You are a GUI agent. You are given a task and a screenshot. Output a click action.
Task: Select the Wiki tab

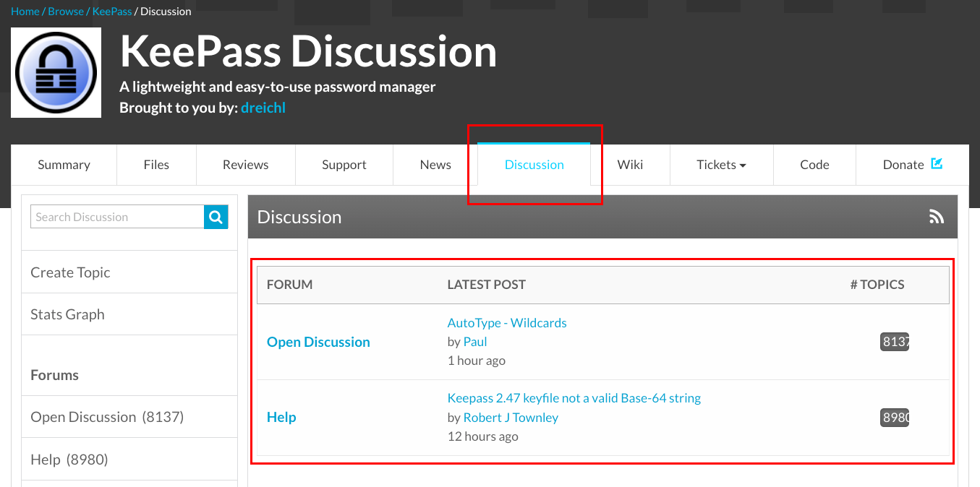(630, 165)
